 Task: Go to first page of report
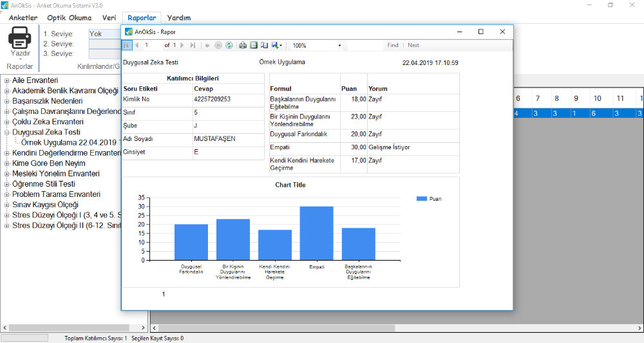127,46
